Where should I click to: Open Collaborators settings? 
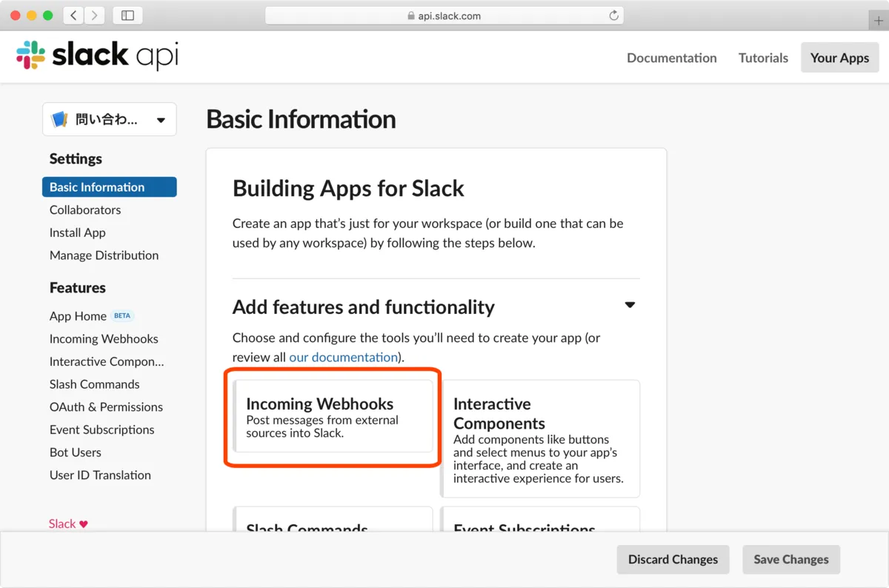coord(85,210)
